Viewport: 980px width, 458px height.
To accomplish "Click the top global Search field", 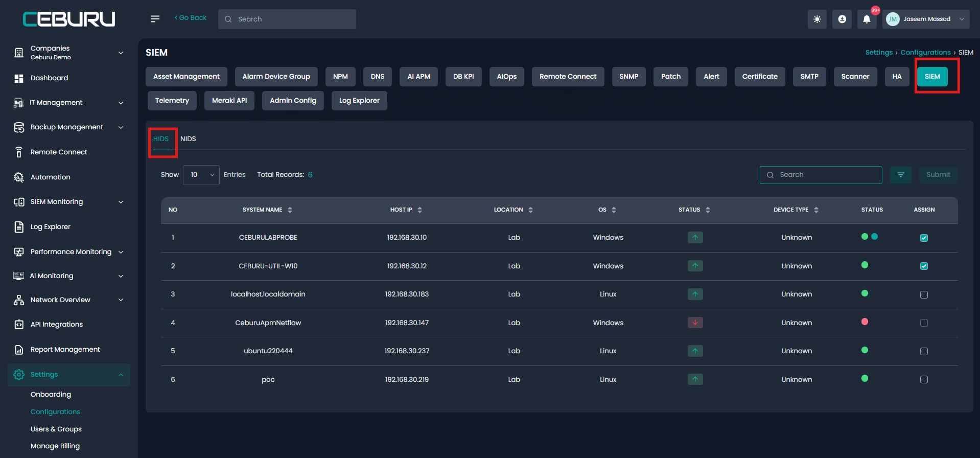I will click(x=287, y=19).
